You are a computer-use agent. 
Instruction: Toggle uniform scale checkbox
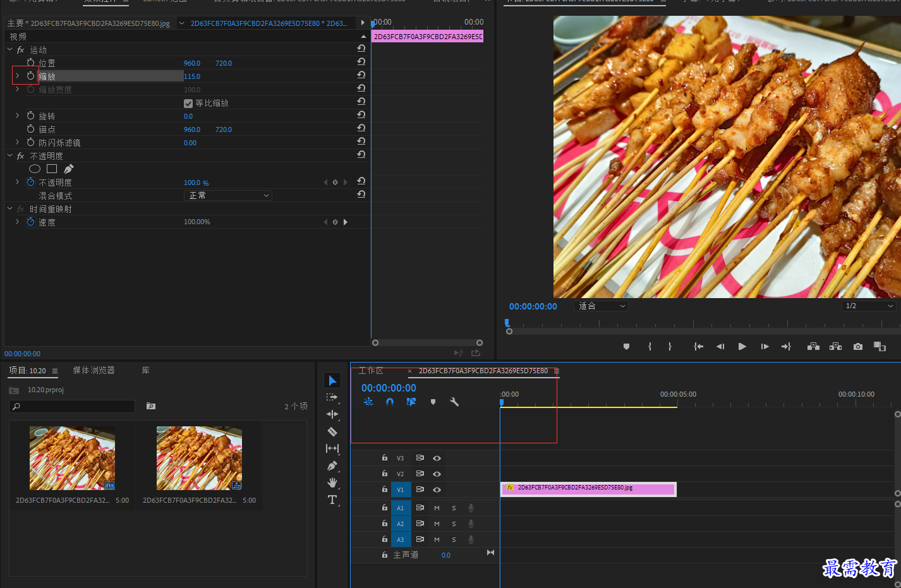coord(188,103)
